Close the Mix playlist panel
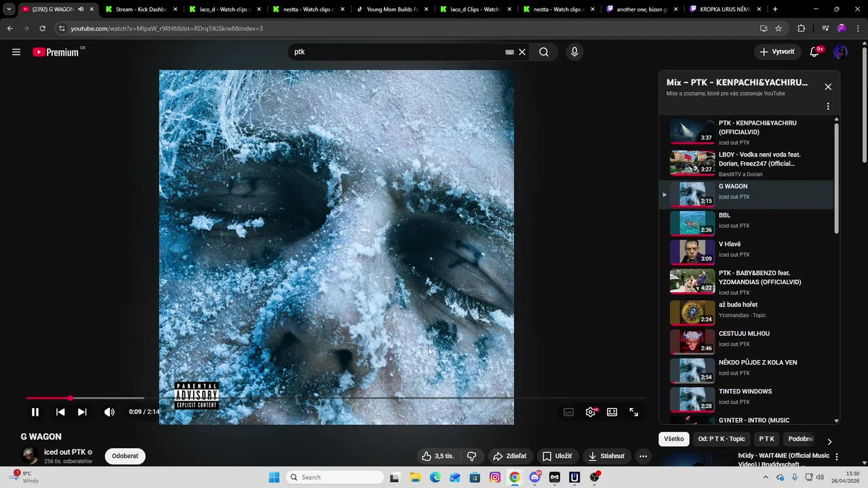This screenshot has width=868, height=488. click(x=828, y=87)
